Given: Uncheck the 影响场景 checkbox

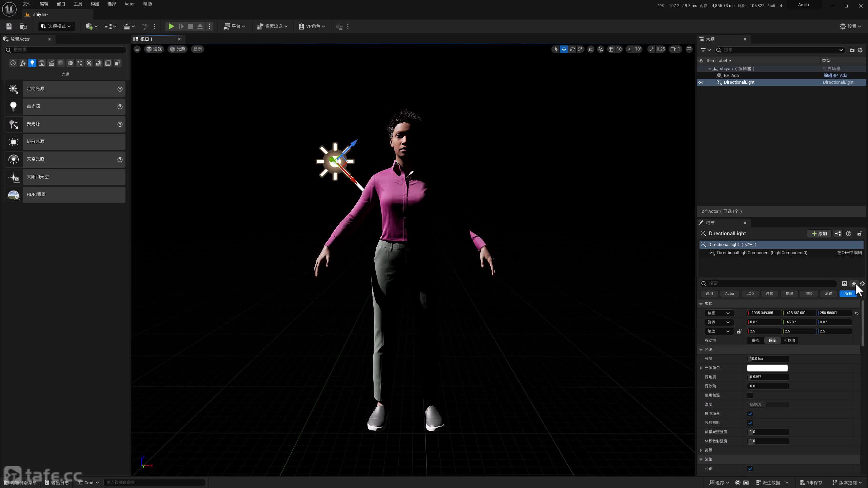Looking at the screenshot, I should (750, 414).
